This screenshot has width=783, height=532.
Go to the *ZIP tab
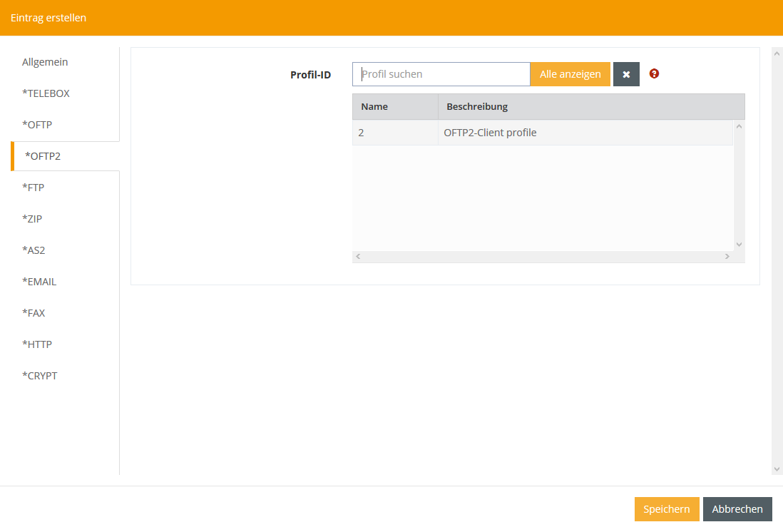pos(32,219)
